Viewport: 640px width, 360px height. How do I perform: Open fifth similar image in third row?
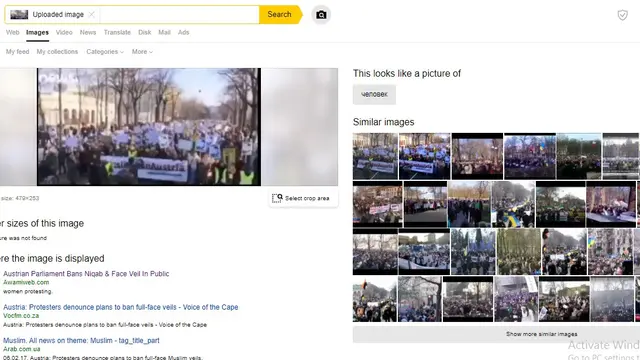564,252
